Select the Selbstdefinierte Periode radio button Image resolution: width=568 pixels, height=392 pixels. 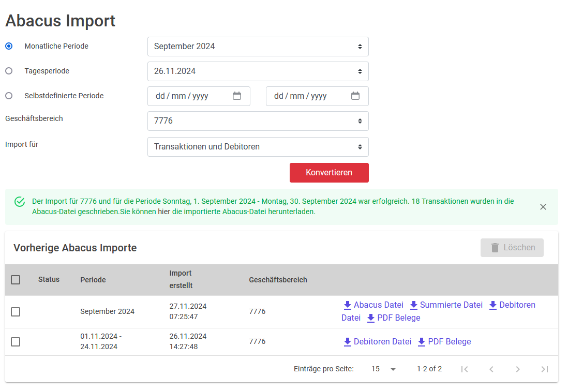point(9,96)
